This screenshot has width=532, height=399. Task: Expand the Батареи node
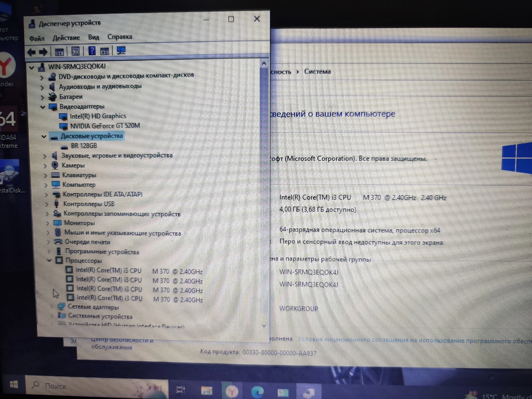pyautogui.click(x=43, y=97)
